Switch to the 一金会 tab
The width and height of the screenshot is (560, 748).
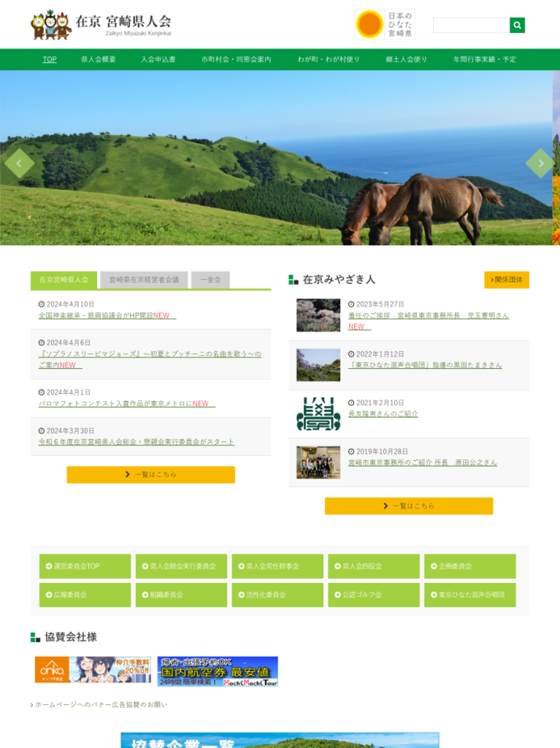pyautogui.click(x=210, y=280)
